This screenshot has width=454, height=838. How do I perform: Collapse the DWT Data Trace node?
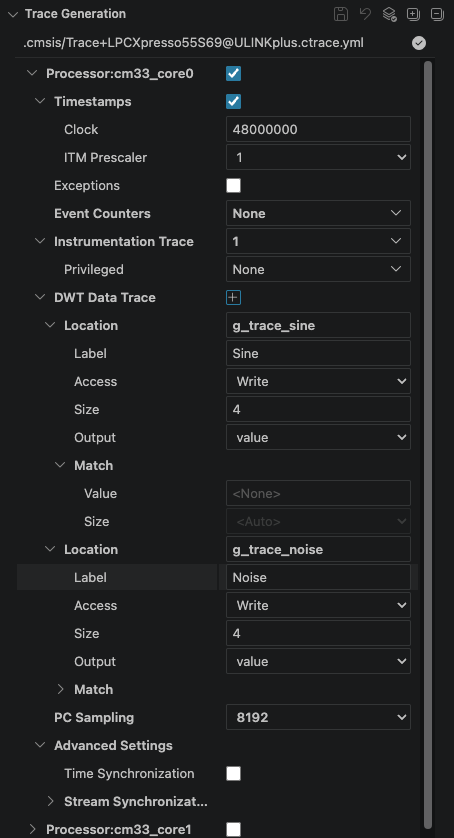click(40, 298)
